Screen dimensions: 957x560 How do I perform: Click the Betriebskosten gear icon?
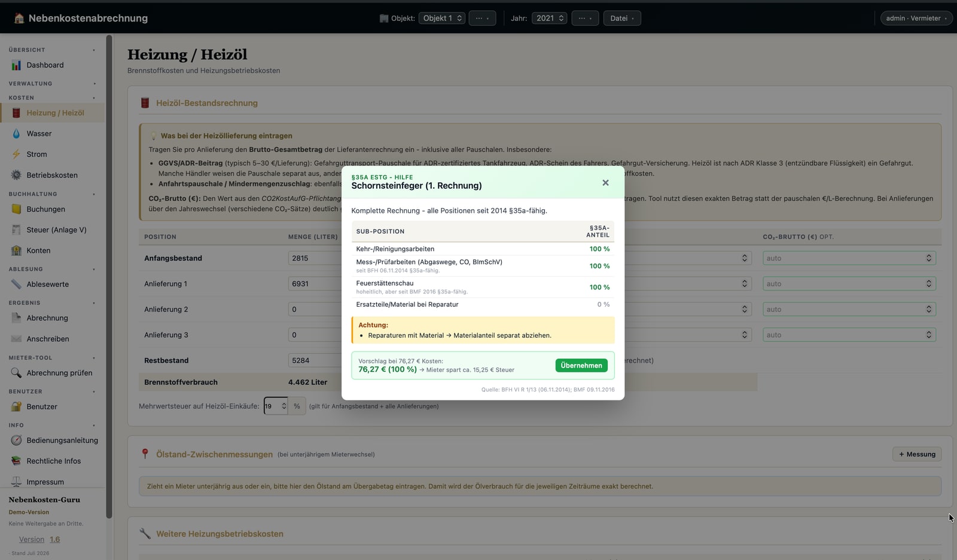tap(16, 175)
